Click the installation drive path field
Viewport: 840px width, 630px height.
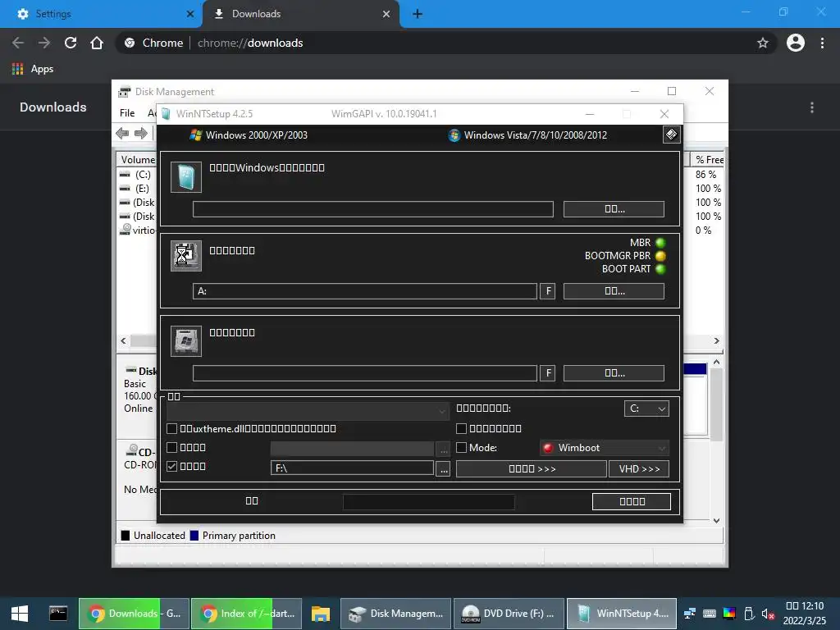365,373
